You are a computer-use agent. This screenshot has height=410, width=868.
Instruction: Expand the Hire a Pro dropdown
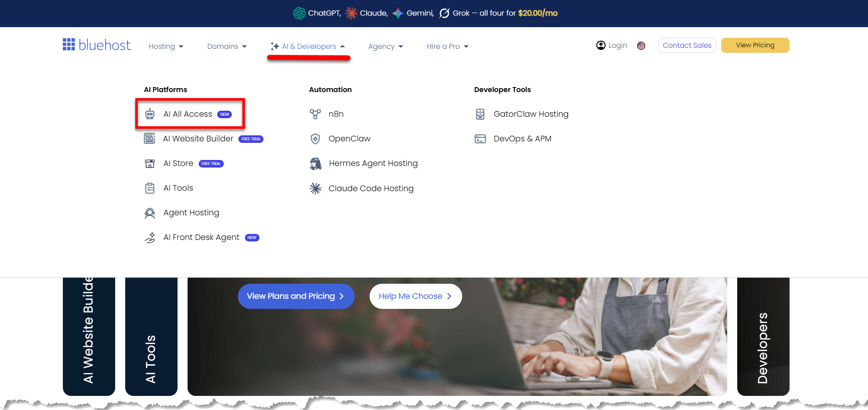tap(448, 46)
